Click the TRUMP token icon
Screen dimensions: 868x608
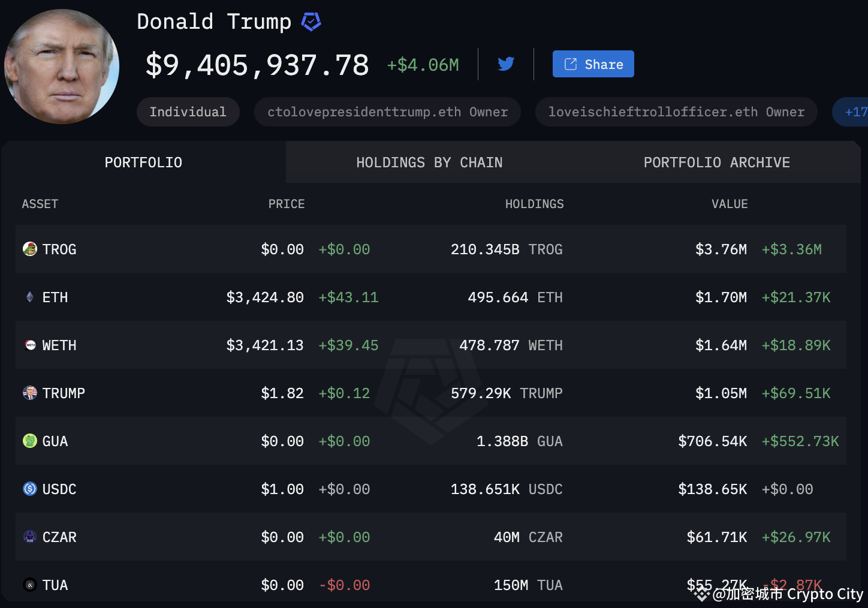(30, 393)
